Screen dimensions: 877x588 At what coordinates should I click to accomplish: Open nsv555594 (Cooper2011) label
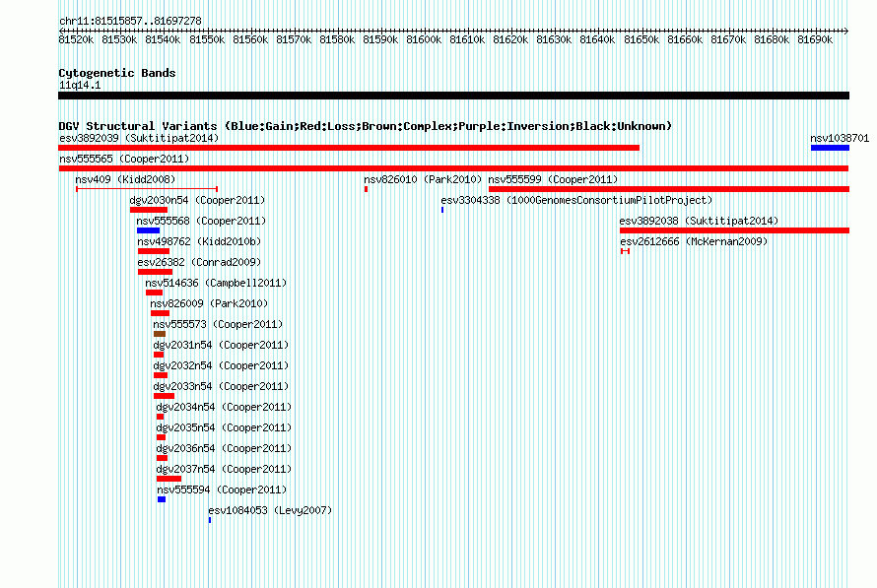[222, 490]
